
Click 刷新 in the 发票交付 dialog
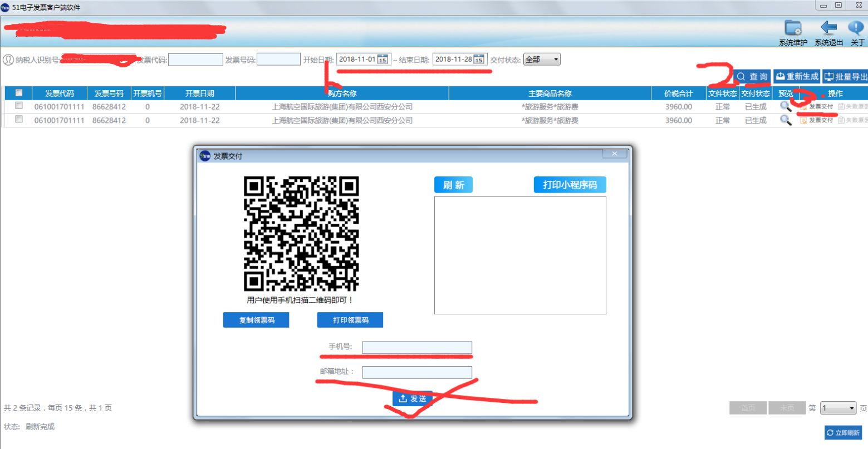[453, 185]
